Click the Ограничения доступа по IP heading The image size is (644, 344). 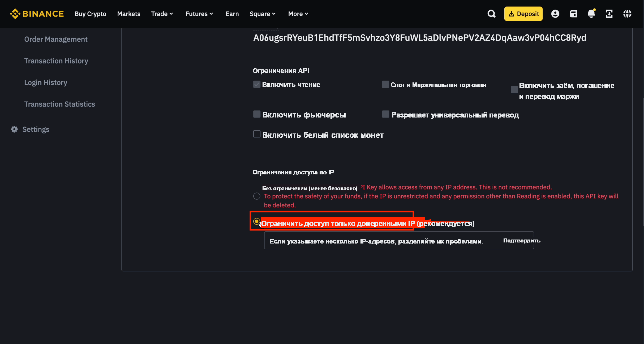(x=293, y=172)
